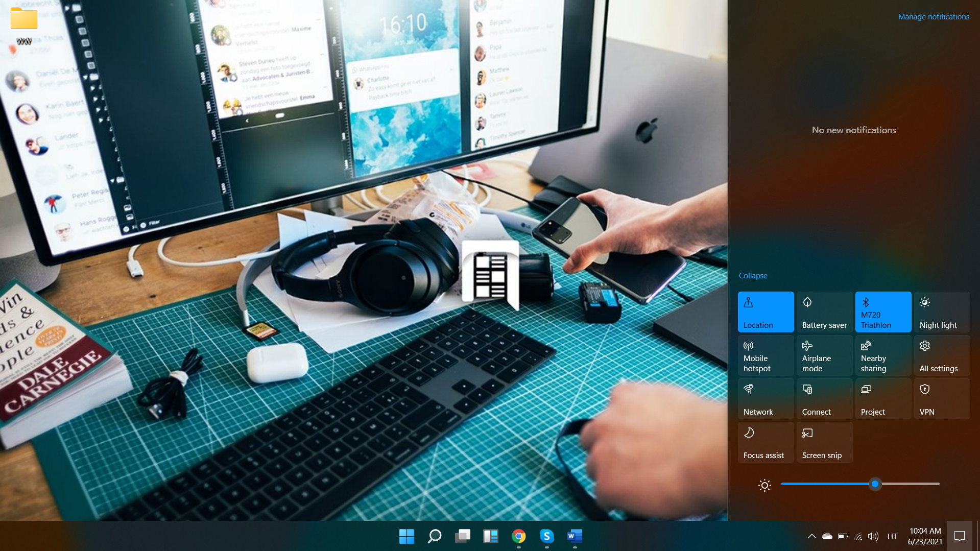Click the battery status tray icon
Viewport: 980px width, 551px height.
(843, 536)
